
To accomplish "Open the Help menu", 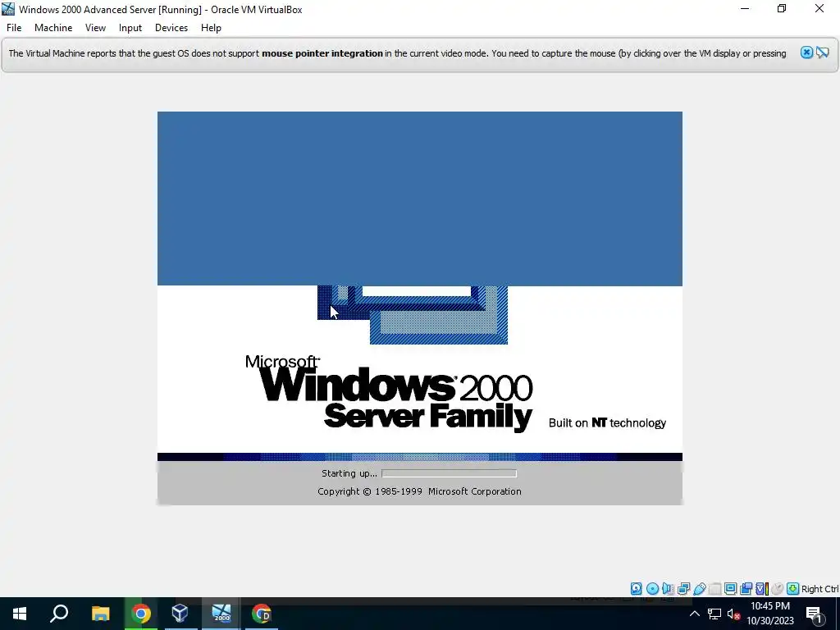I will click(x=211, y=28).
